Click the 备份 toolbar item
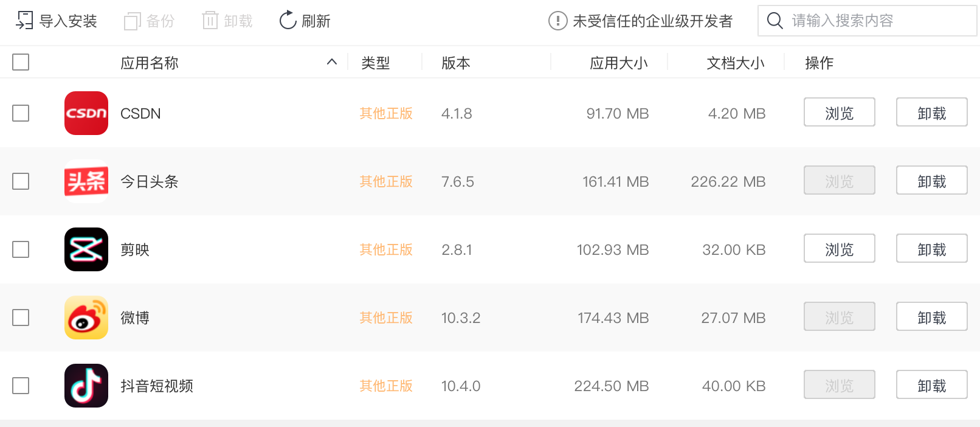Image resolution: width=980 pixels, height=427 pixels. pyautogui.click(x=149, y=20)
